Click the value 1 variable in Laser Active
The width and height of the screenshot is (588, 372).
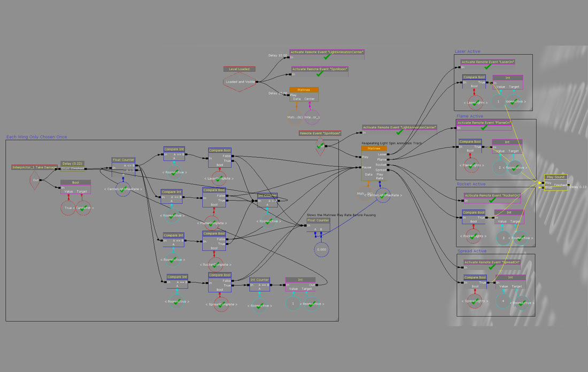[498, 102]
